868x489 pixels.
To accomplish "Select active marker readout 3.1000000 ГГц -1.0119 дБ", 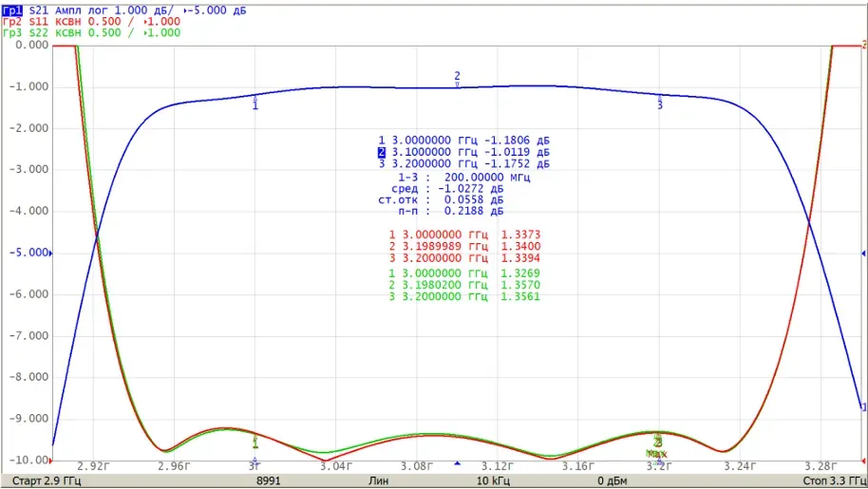I will pyautogui.click(x=463, y=152).
